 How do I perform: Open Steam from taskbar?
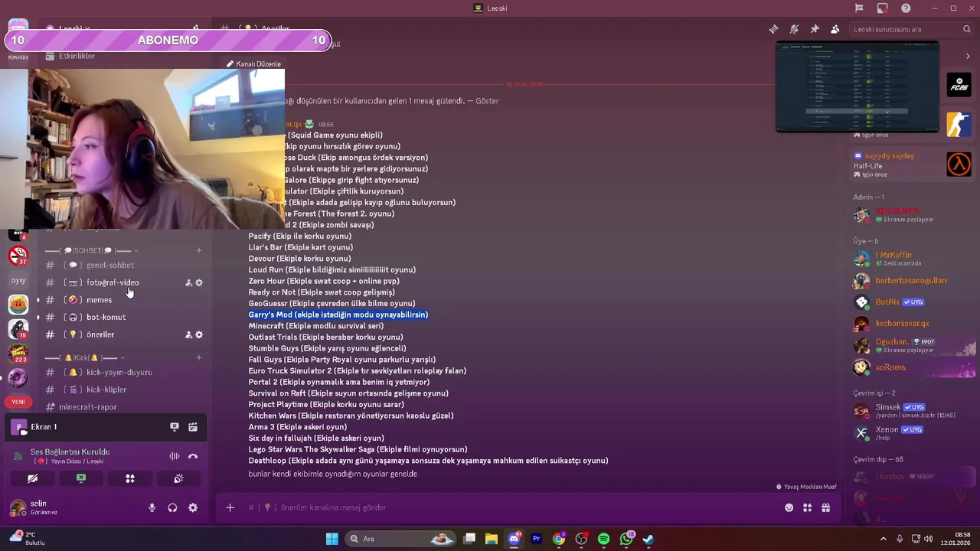pos(648,539)
